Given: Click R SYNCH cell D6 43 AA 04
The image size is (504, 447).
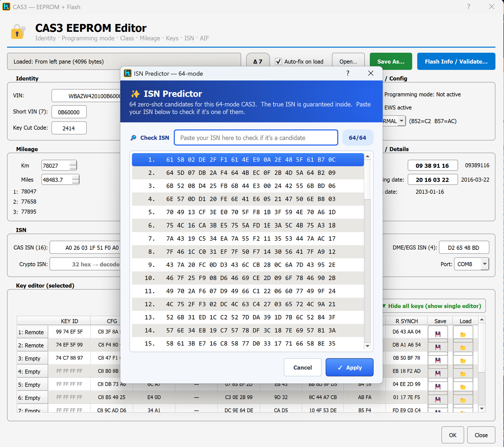Looking at the screenshot, I should pyautogui.click(x=407, y=332).
